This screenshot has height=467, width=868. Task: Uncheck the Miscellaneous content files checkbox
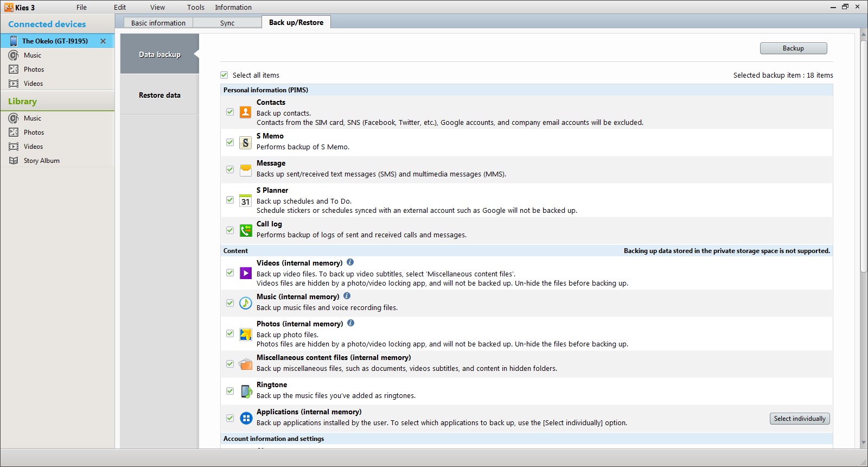230,364
